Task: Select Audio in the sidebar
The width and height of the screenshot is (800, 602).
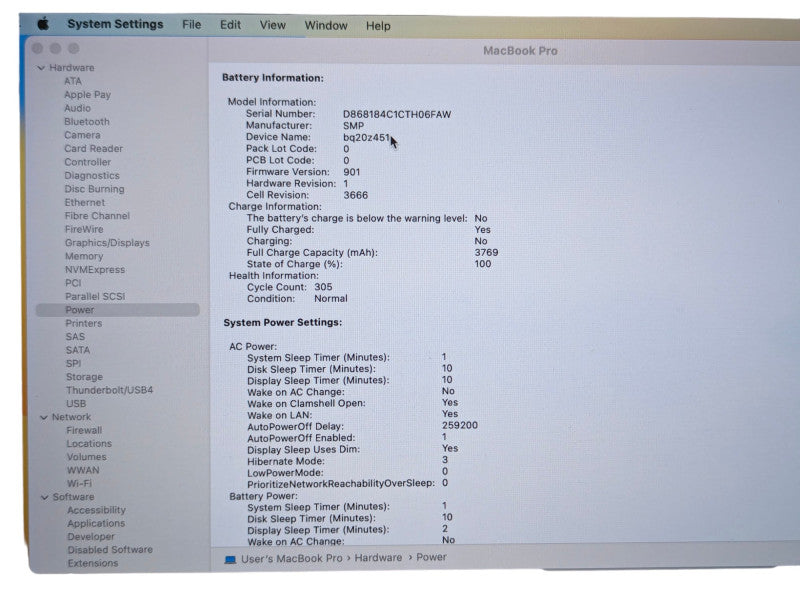Action: (x=78, y=108)
